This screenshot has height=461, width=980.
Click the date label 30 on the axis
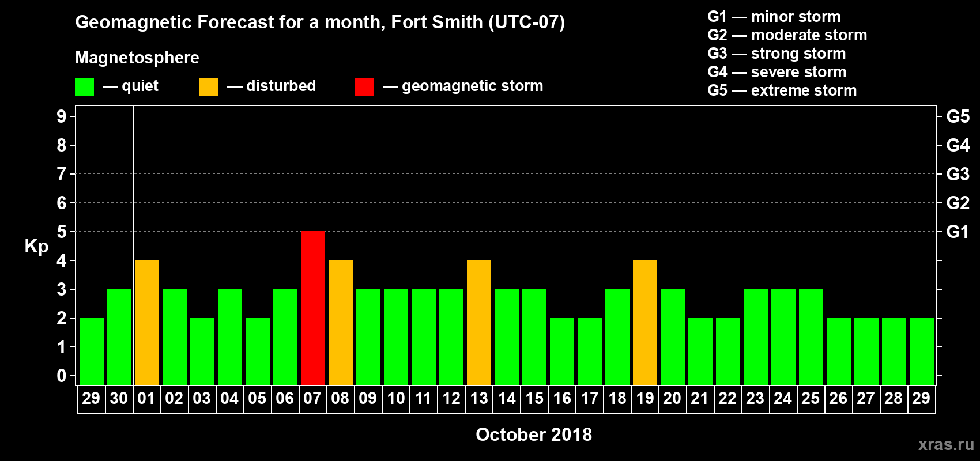[x=119, y=398]
